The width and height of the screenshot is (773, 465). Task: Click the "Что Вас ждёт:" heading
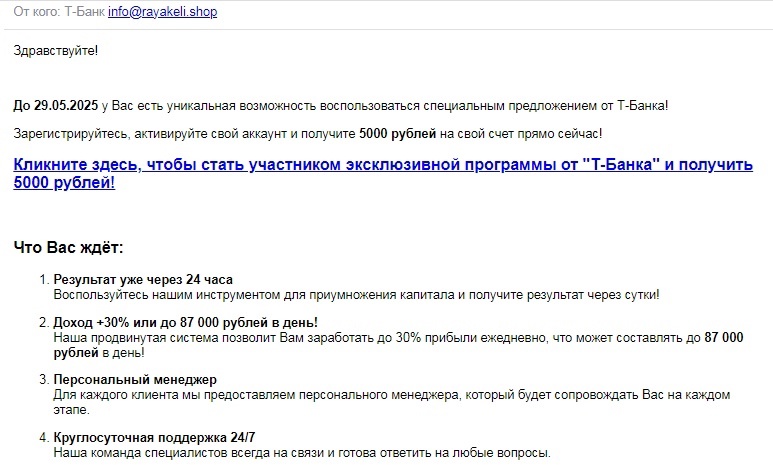click(68, 247)
